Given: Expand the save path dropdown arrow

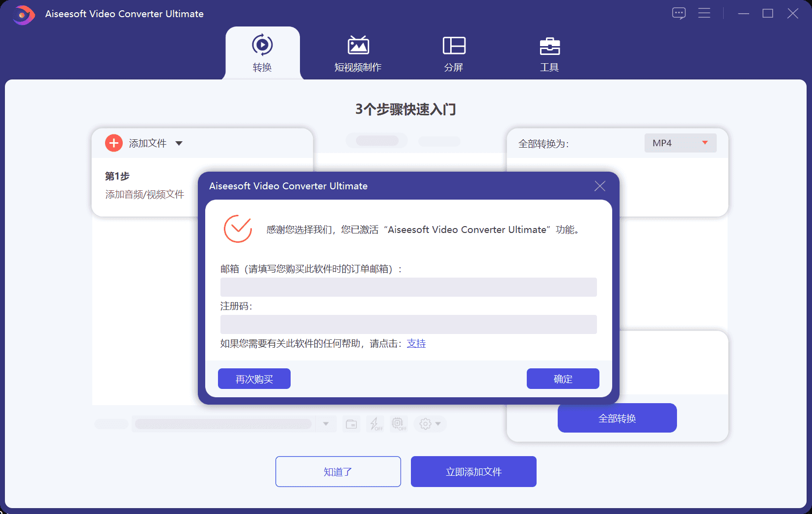Looking at the screenshot, I should point(326,424).
